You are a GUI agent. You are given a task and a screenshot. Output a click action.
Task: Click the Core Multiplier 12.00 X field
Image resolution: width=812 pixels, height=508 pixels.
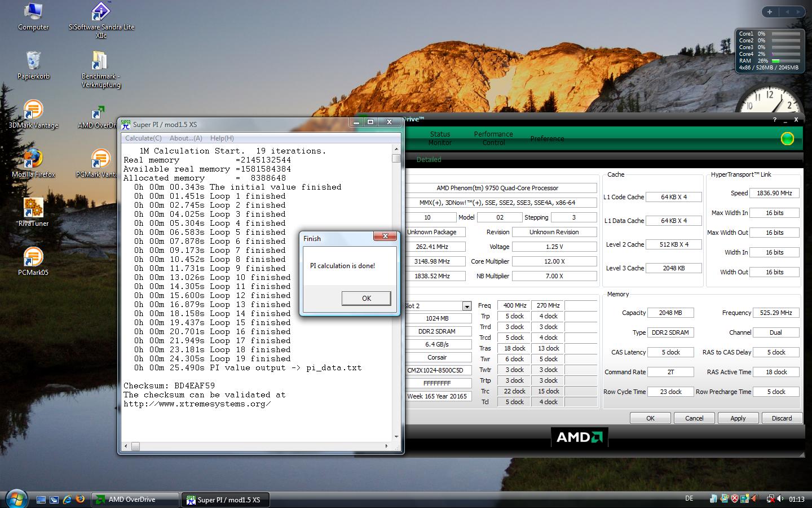pyautogui.click(x=554, y=261)
